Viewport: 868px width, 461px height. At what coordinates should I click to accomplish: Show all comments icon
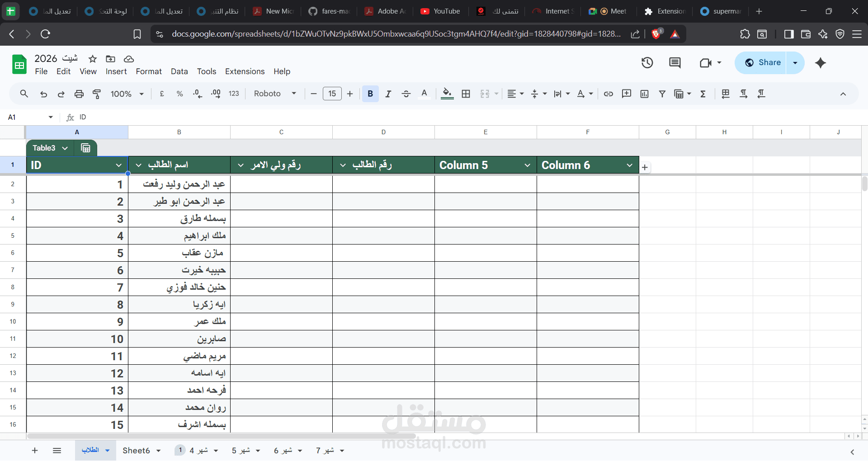675,63
